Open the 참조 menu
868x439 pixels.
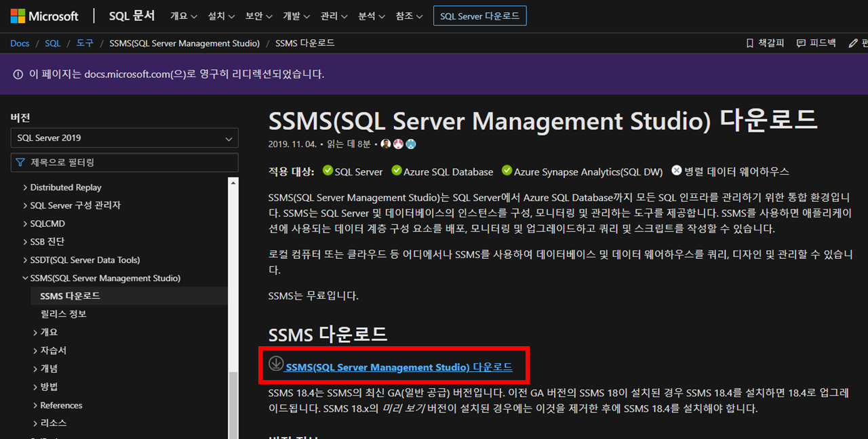409,16
